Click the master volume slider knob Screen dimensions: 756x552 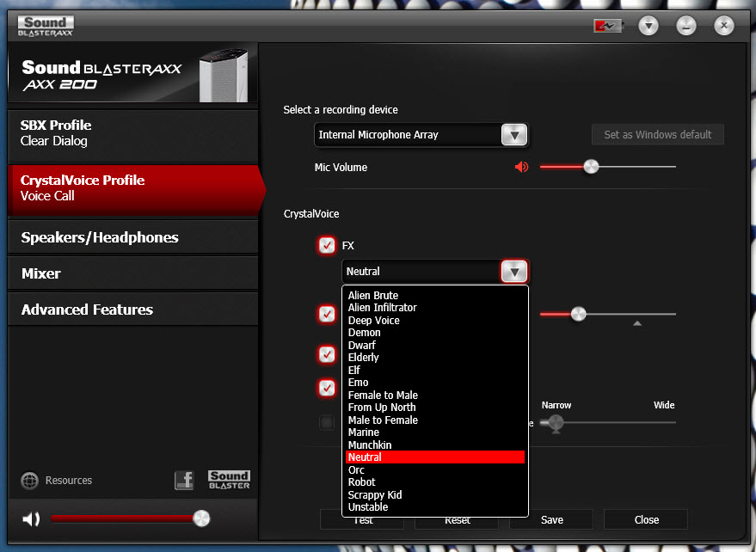click(x=201, y=518)
